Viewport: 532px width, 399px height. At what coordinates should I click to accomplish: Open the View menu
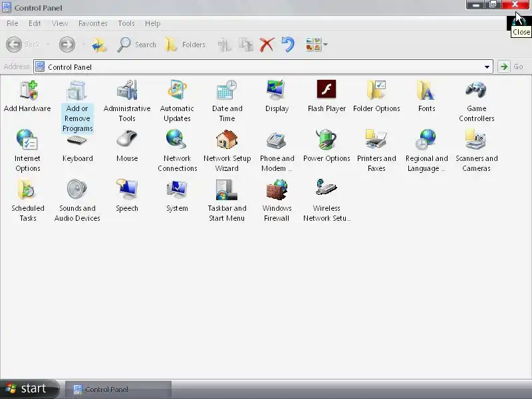[x=60, y=23]
